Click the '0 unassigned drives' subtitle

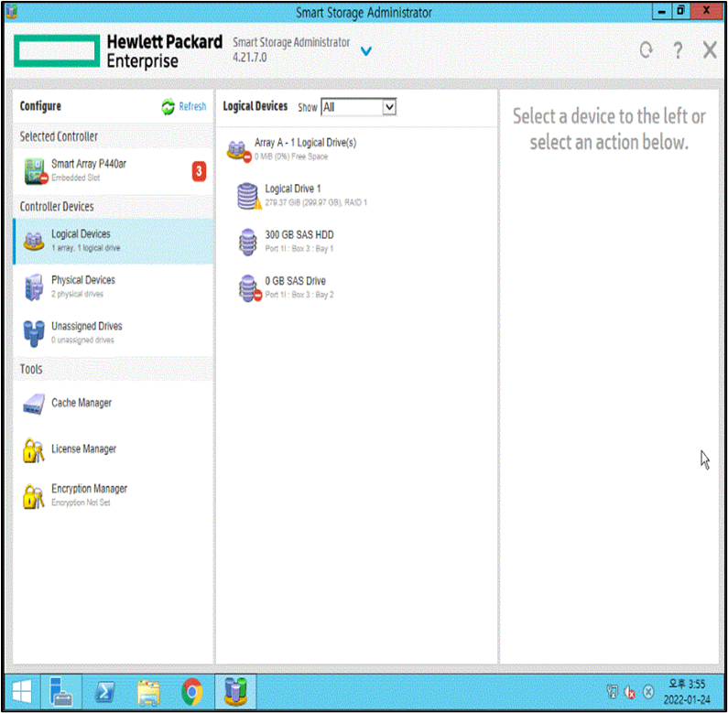pyautogui.click(x=82, y=340)
